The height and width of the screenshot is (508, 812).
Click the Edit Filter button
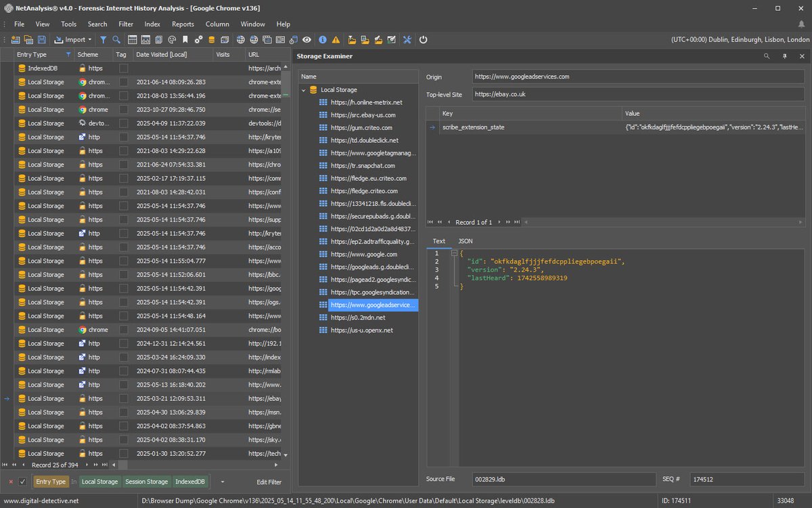pyautogui.click(x=269, y=482)
